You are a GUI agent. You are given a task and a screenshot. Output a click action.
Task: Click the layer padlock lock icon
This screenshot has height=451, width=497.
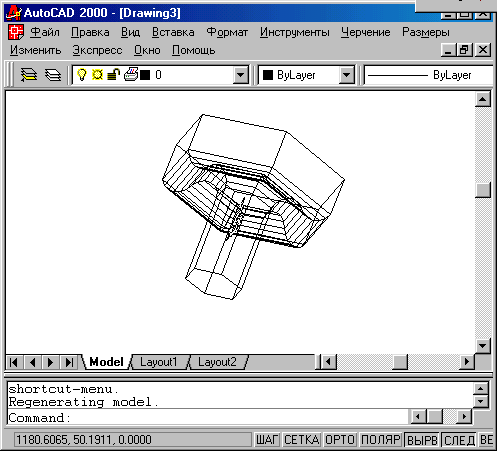[114, 74]
